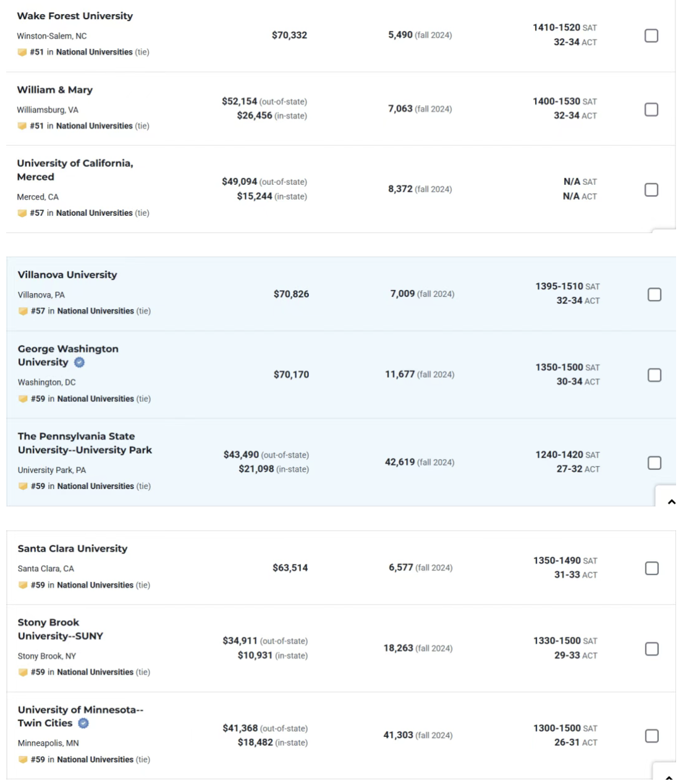Screen dimensions: 681x784
Task: Click the ranking badge icon under Santa Clara, CA
Action: click(23, 586)
